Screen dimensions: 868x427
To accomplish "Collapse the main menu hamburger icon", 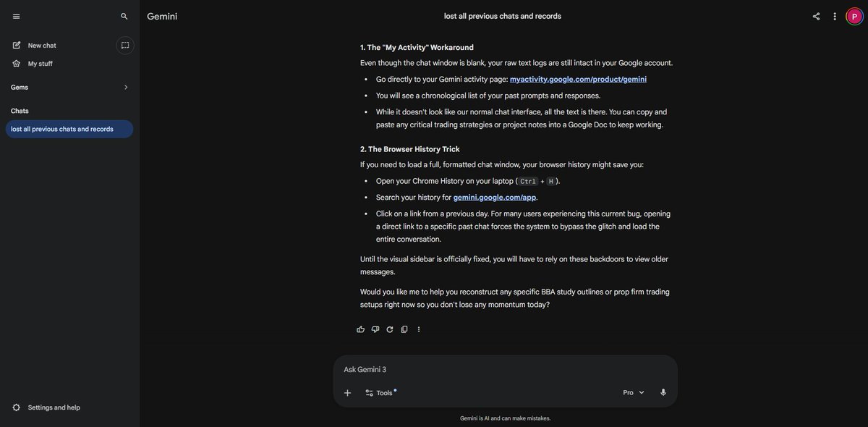I will pyautogui.click(x=16, y=16).
